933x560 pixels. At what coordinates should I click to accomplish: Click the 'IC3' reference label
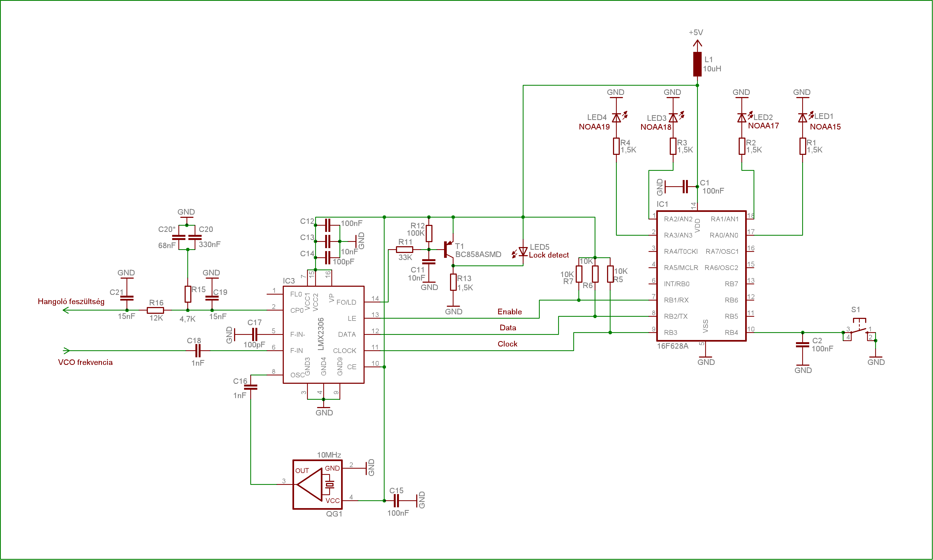[x=289, y=281]
